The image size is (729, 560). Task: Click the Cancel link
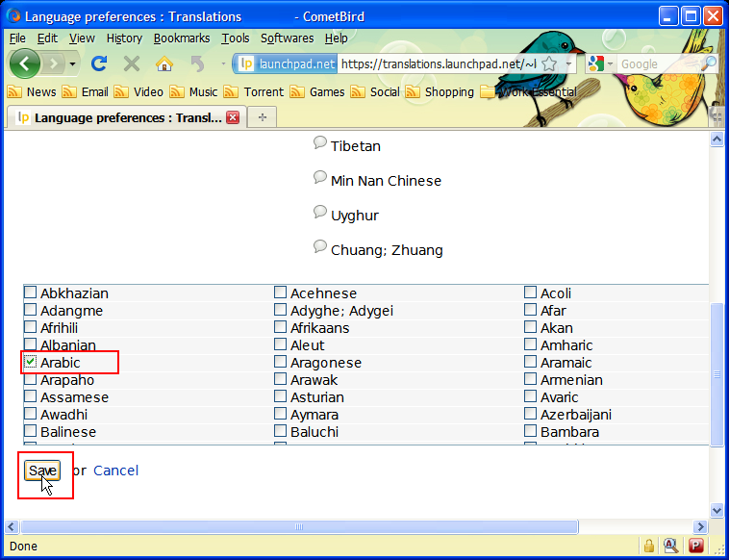click(x=115, y=471)
